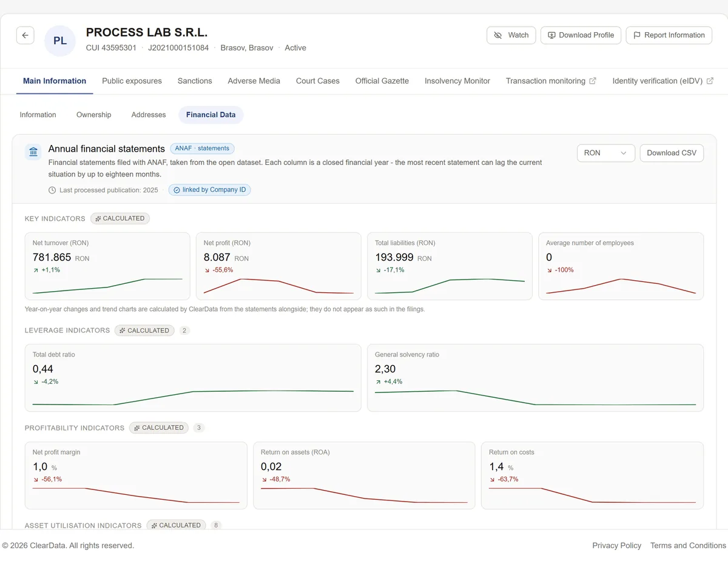Click the Average number of employees card

click(x=621, y=266)
